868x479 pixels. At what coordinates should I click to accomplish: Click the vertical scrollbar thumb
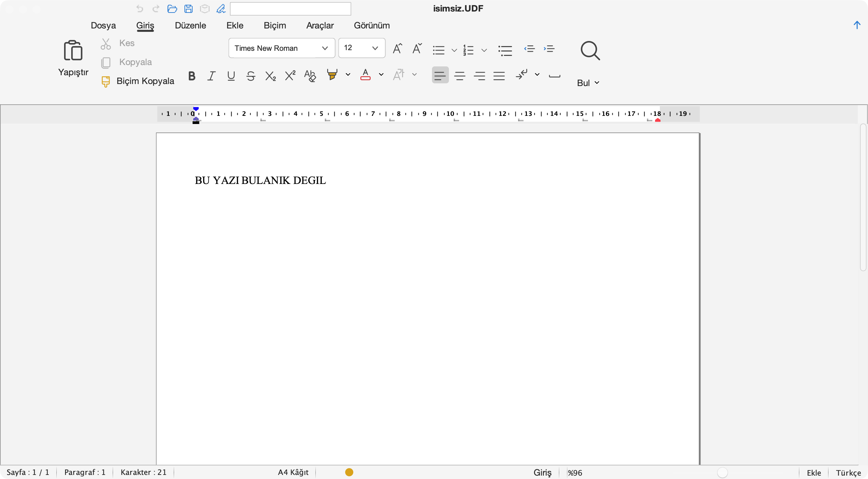pyautogui.click(x=863, y=197)
